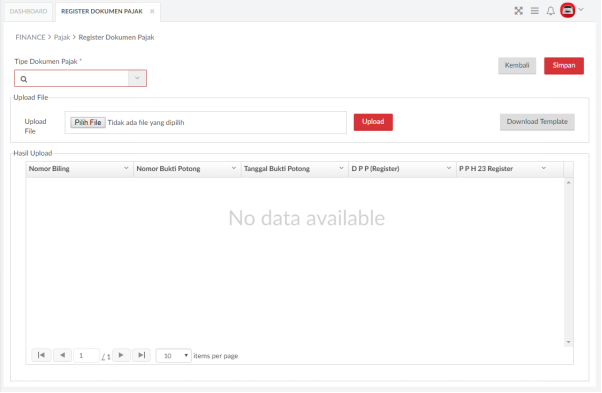Go to Pajak breadcrumb
The height and width of the screenshot is (393, 602).
62,37
